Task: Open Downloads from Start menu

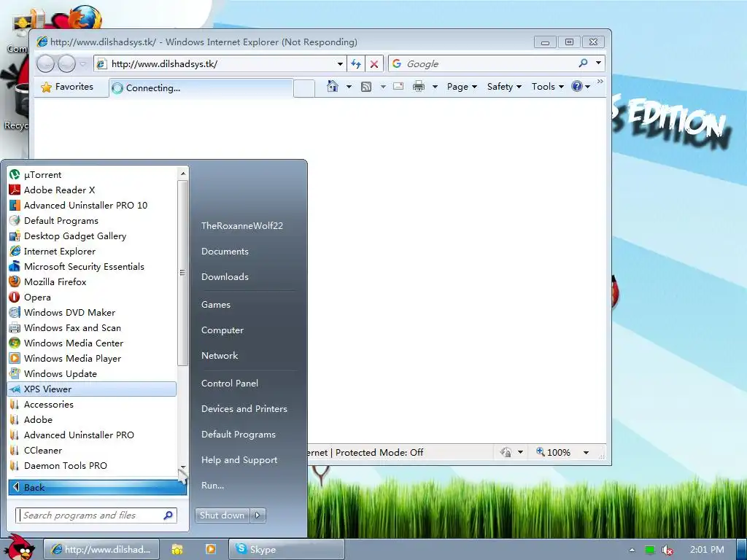Action: coord(225,276)
